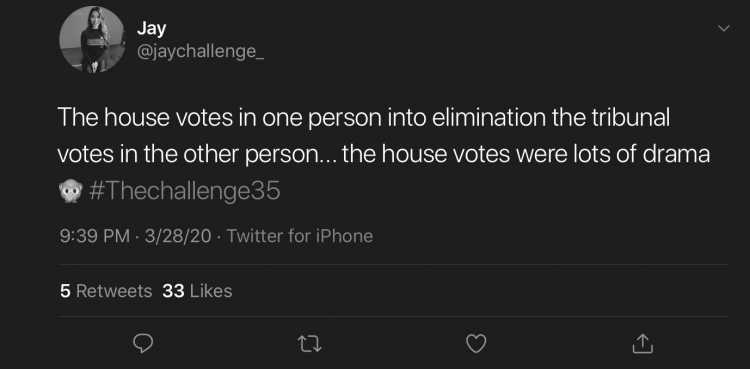This screenshot has height=369, width=750.
Task: Open the #Thechallenge35 hashtag
Action: click(185, 191)
